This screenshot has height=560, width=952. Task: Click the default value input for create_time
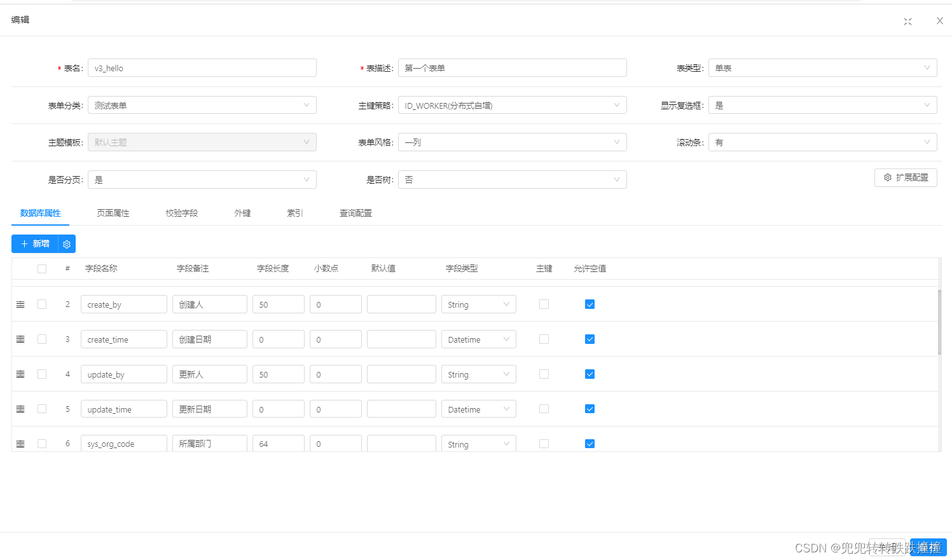pos(401,339)
